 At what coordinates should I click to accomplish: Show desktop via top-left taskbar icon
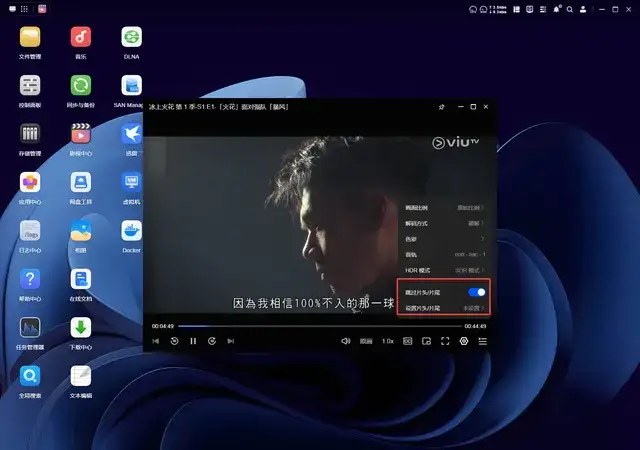tap(13, 9)
